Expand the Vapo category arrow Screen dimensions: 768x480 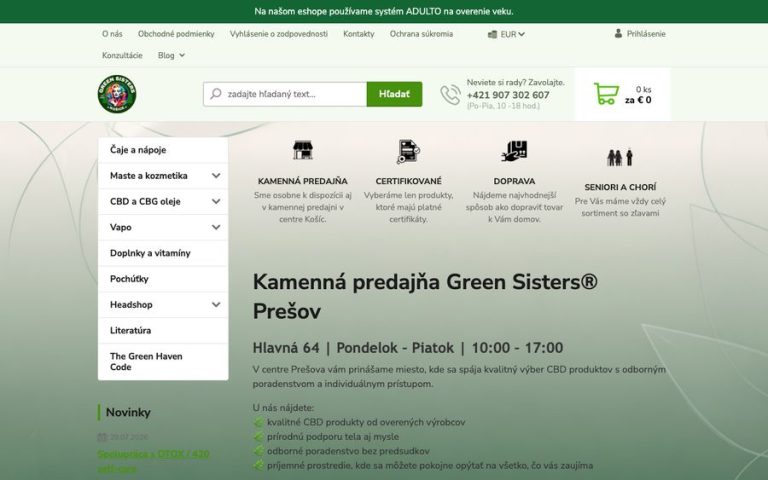coord(216,227)
